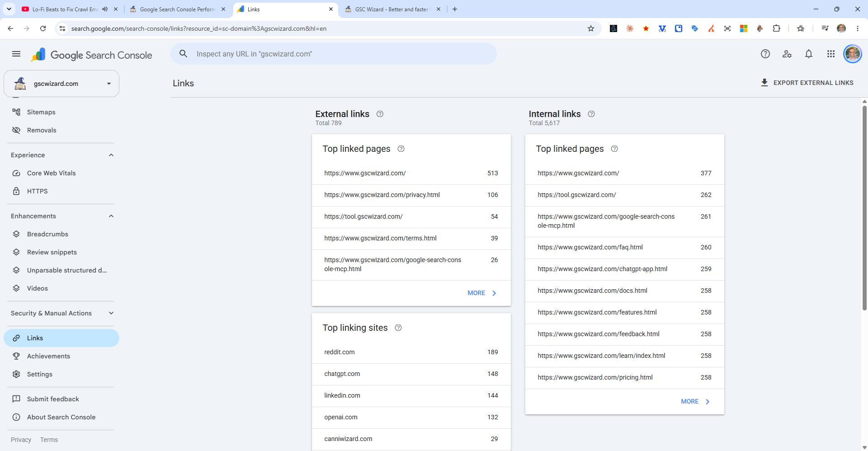Go to Core Web Vitals report

pyautogui.click(x=61, y=173)
